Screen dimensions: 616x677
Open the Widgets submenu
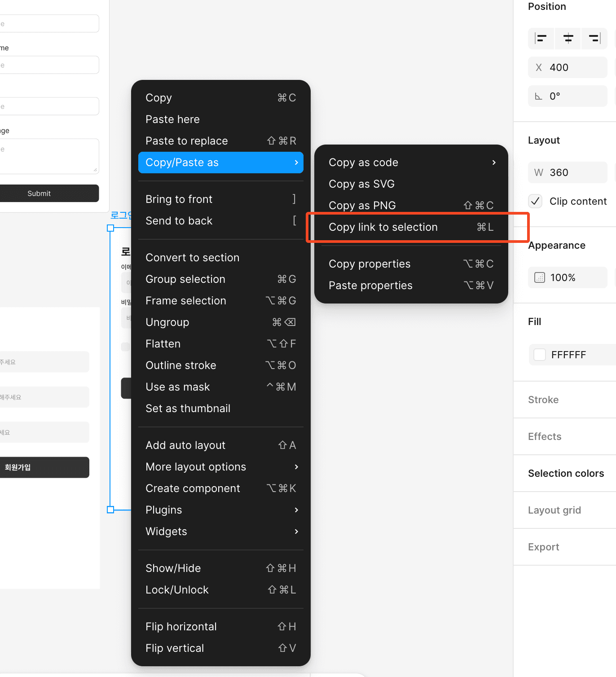click(220, 532)
